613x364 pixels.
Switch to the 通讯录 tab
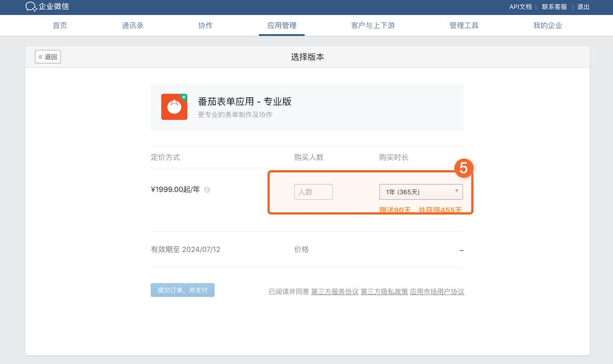coord(132,25)
